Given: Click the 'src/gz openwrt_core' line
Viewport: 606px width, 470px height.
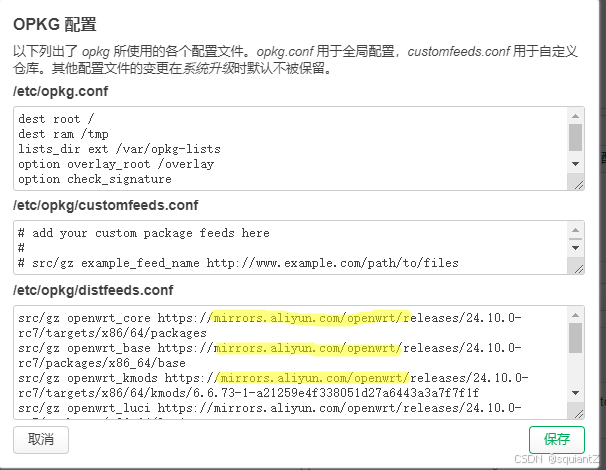Looking at the screenshot, I should click(x=270, y=318).
